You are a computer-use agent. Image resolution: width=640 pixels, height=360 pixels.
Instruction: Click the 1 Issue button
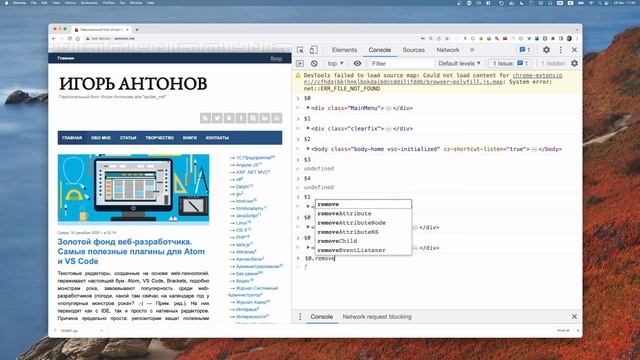click(x=510, y=63)
